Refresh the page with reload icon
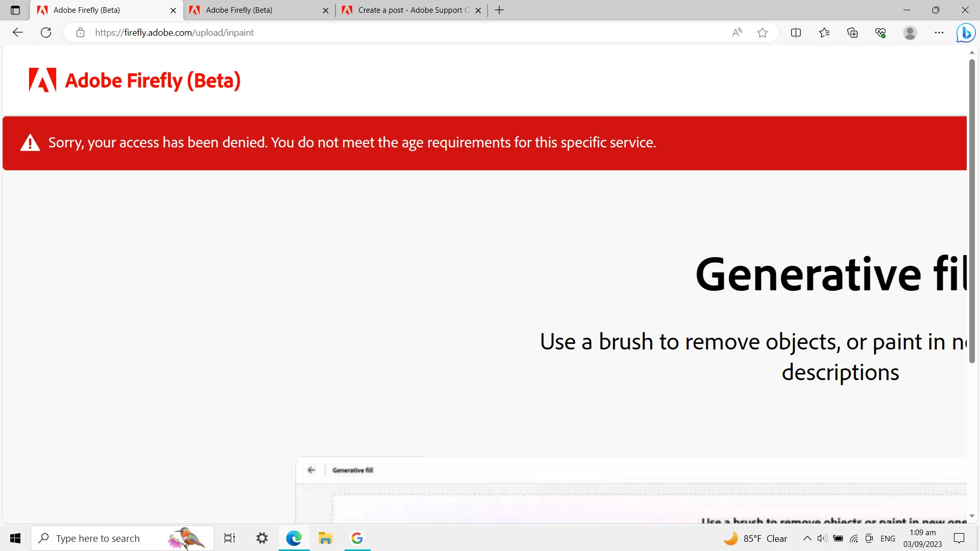The width and height of the screenshot is (980, 551). point(46,33)
